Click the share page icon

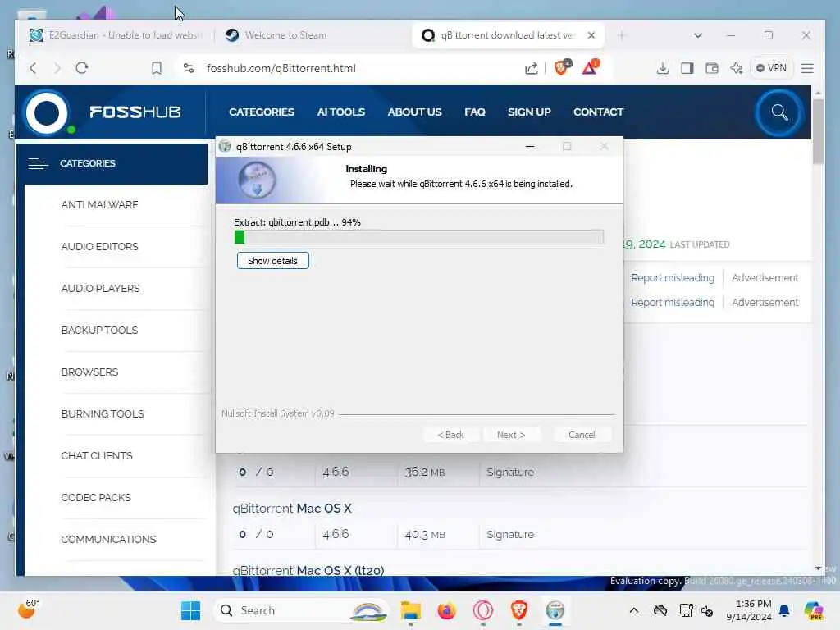[x=531, y=68]
